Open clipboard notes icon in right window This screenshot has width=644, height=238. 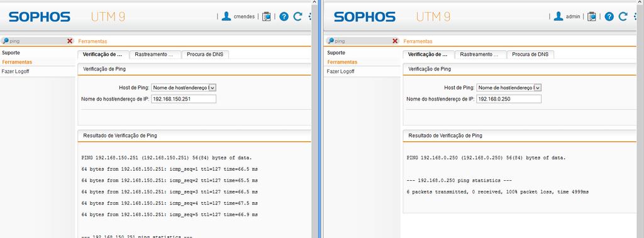click(591, 16)
